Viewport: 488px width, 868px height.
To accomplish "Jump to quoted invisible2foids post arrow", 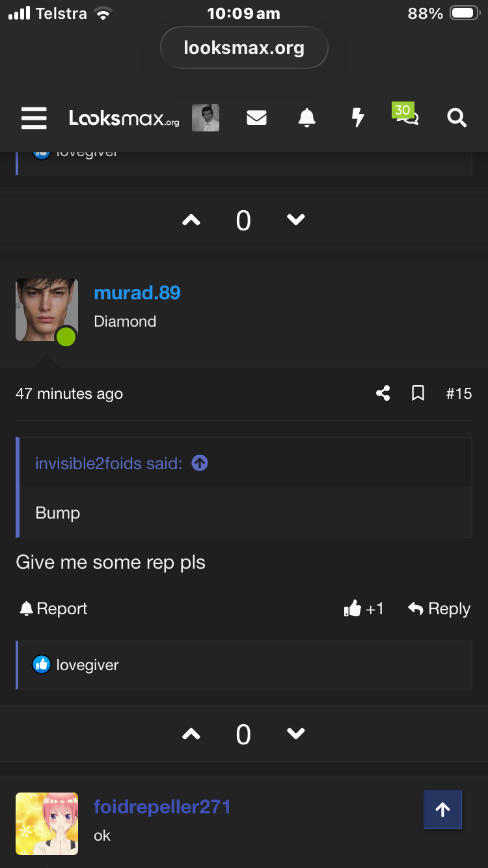I will point(200,463).
